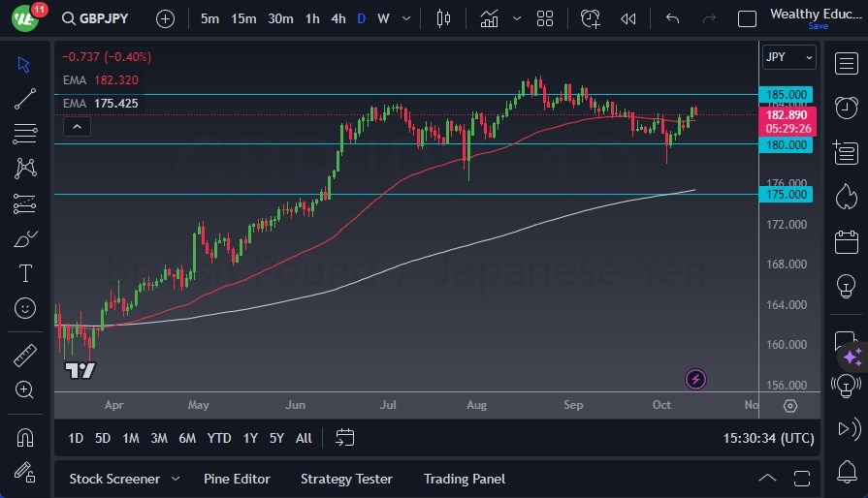The image size is (868, 498).
Task: Collapse the EMA indicator legend
Action: coord(77,126)
